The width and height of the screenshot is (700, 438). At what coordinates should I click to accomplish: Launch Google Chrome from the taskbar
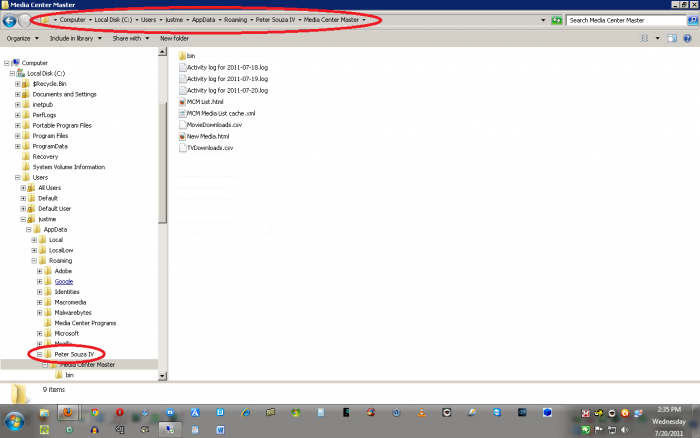(x=94, y=413)
